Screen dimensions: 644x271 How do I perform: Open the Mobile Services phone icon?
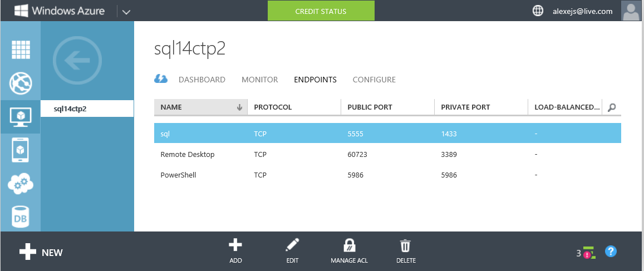[21, 150]
